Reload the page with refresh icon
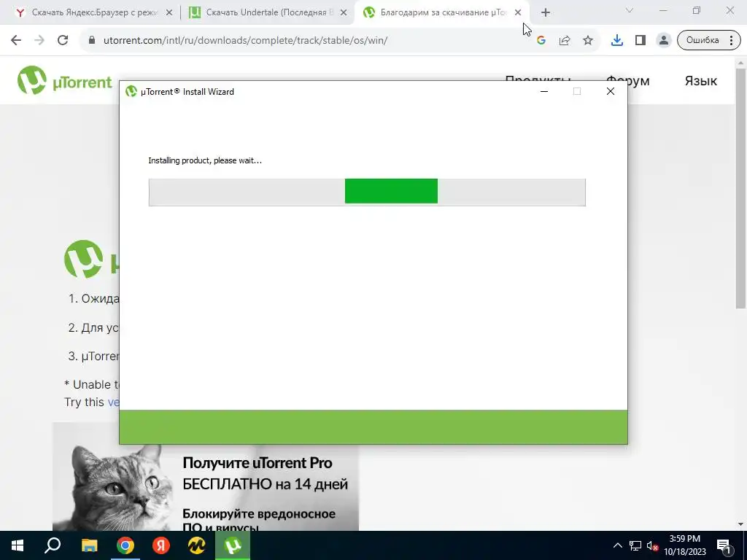 pos(63,41)
